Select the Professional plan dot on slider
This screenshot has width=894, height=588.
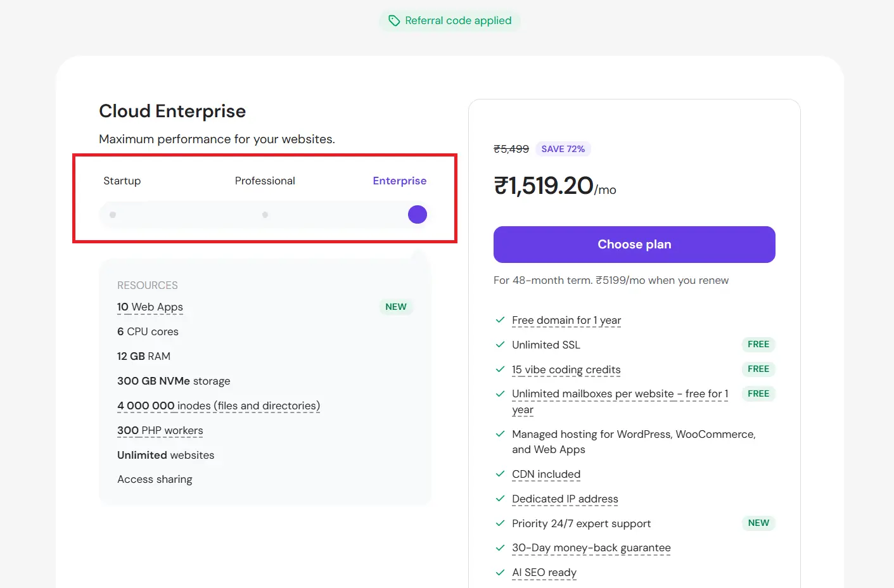pyautogui.click(x=265, y=215)
